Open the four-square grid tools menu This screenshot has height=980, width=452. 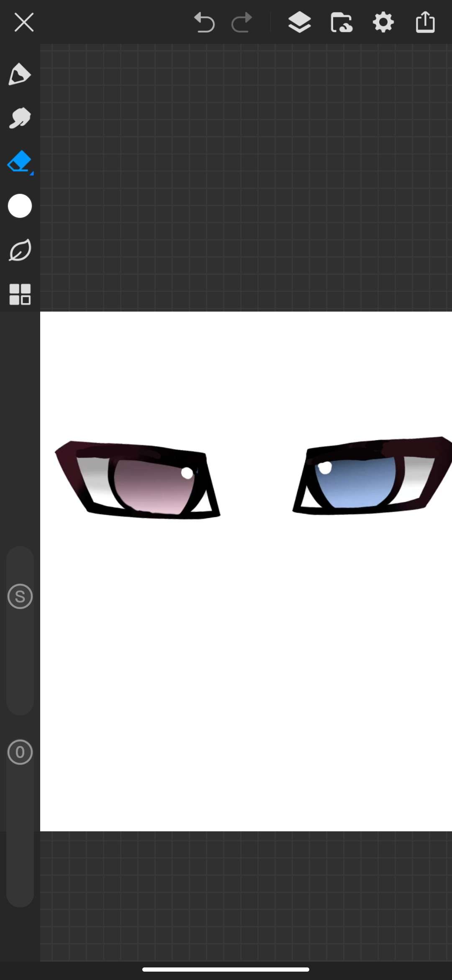[20, 294]
